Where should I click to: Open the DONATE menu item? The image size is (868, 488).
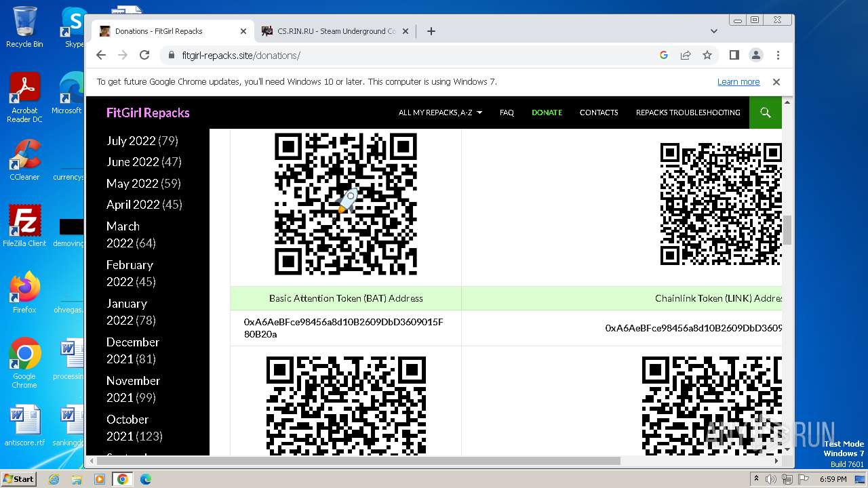pos(547,113)
